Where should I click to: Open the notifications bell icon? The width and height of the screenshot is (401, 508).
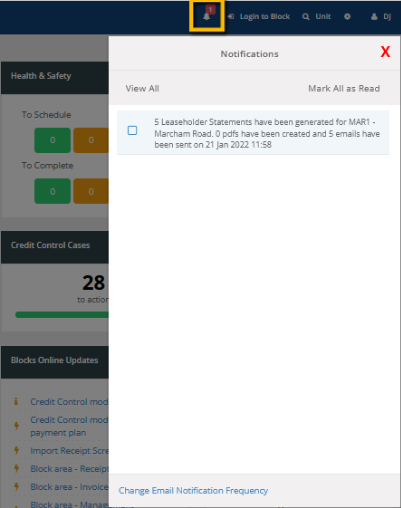coord(206,16)
